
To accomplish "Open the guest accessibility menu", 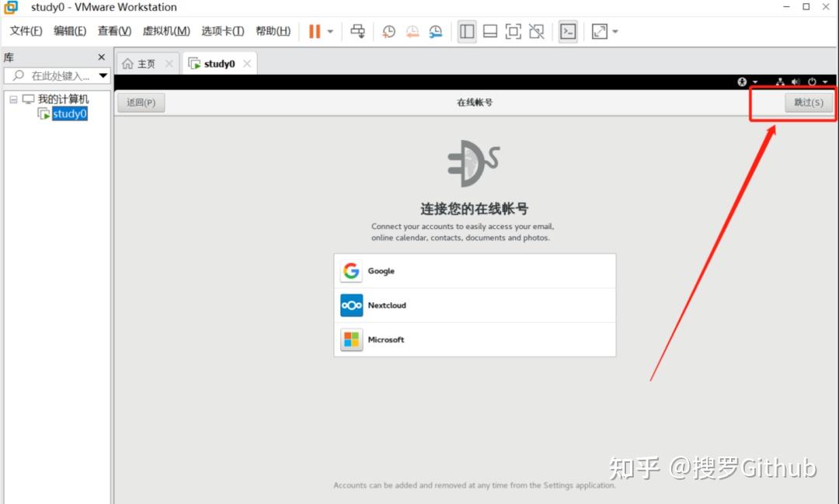I will [x=747, y=82].
